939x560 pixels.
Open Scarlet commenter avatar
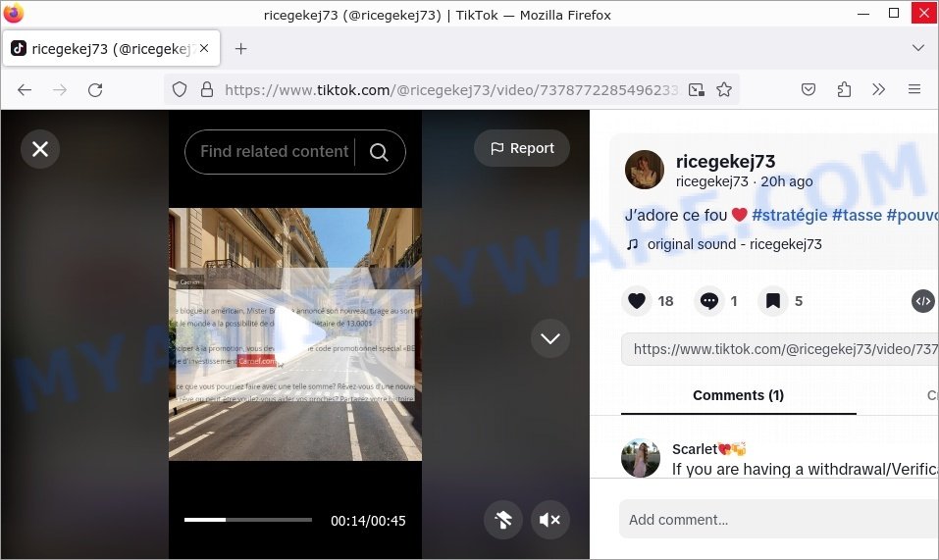641,458
